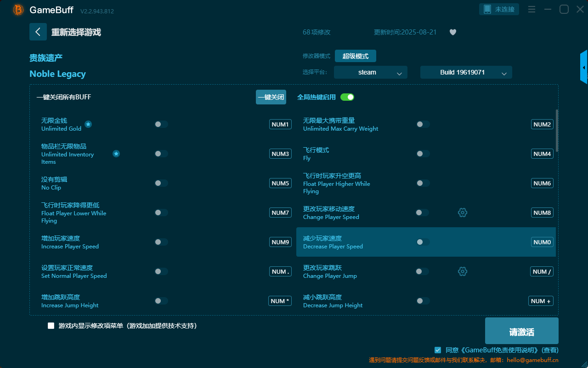The image size is (588, 368).
Task: Click the Noble Legacy game title
Action: point(57,74)
